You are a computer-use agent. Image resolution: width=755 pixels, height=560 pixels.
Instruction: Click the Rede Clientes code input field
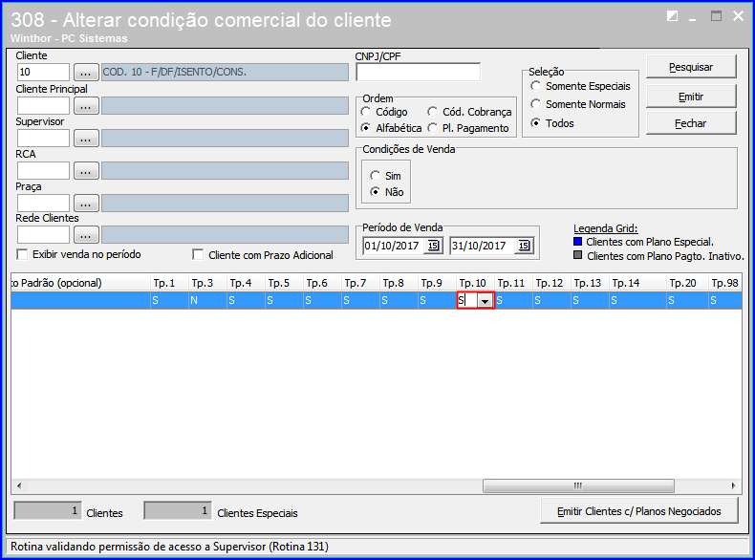(x=43, y=235)
